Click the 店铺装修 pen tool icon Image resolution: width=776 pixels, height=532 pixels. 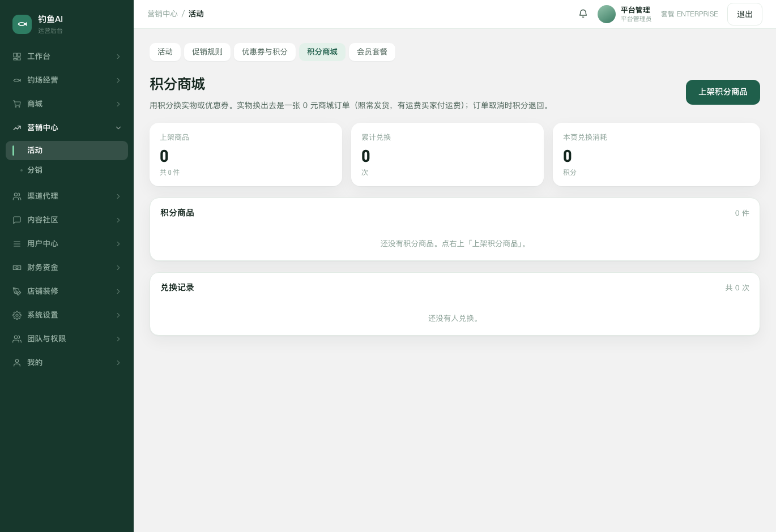17,291
